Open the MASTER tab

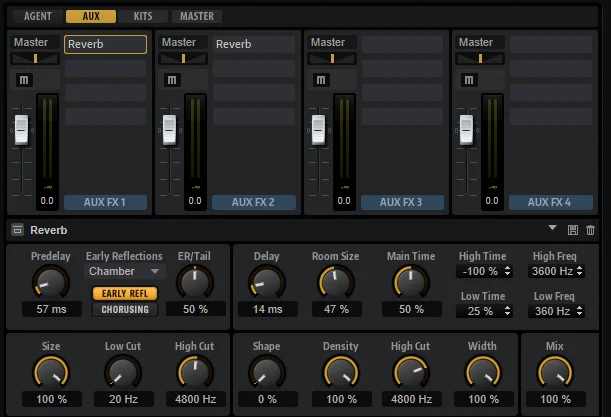coord(197,16)
